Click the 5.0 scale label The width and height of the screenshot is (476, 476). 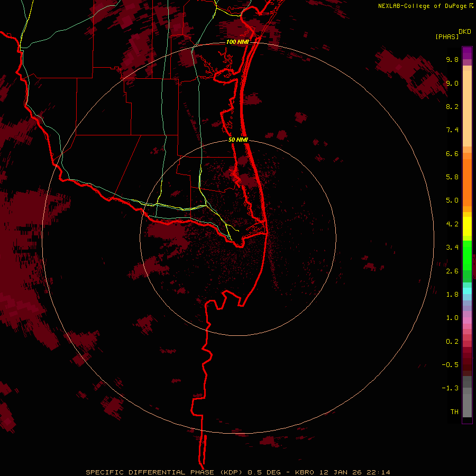pyautogui.click(x=452, y=200)
